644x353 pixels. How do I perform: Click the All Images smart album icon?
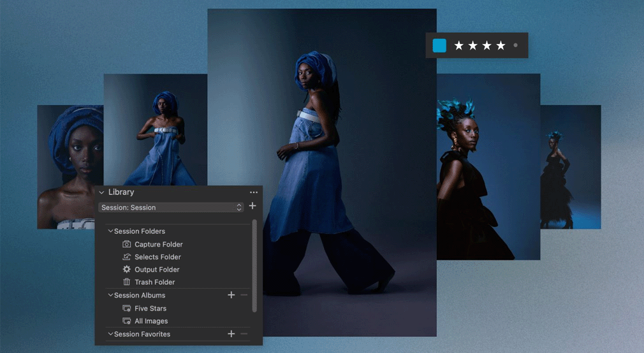point(126,321)
